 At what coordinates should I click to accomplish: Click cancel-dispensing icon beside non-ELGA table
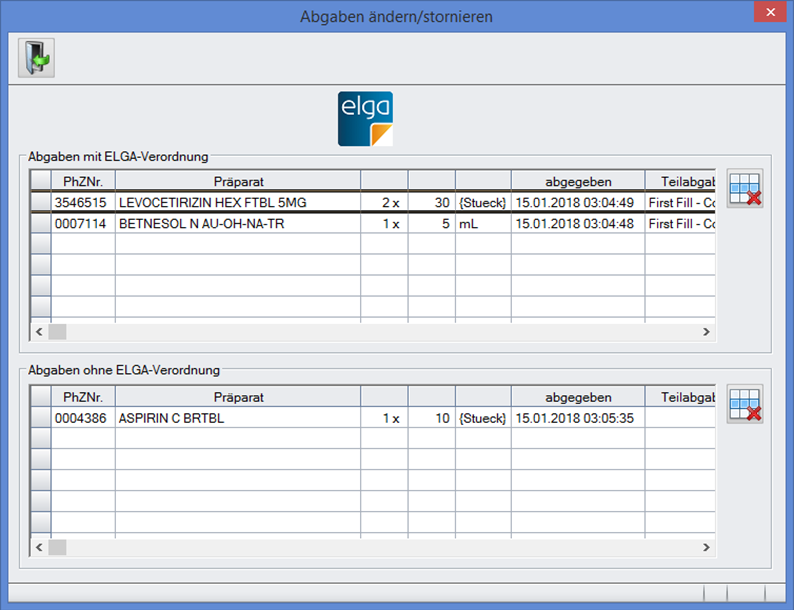[745, 405]
